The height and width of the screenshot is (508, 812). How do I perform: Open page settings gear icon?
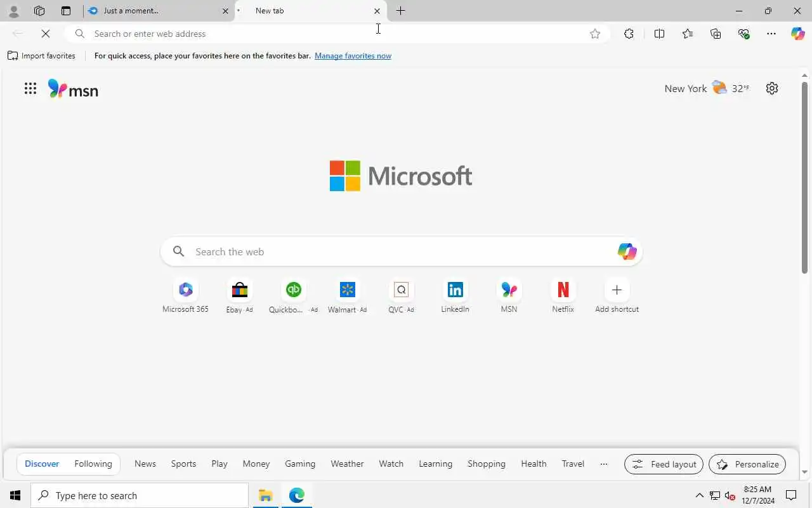[772, 88]
